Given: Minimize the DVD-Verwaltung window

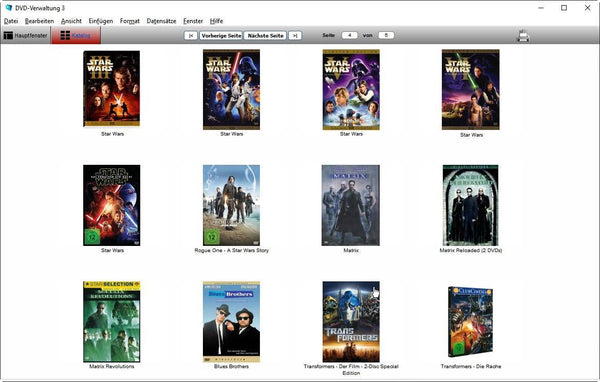Looking at the screenshot, I should pyautogui.click(x=541, y=8).
